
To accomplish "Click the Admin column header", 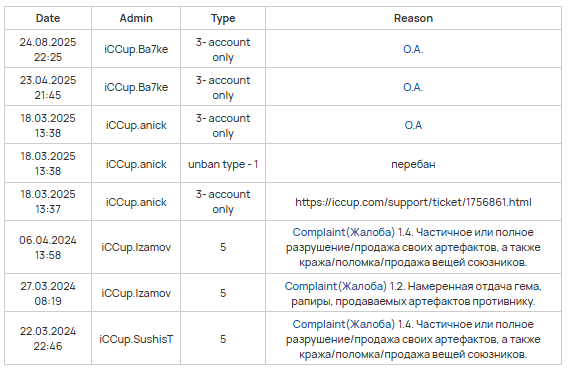I will click(x=136, y=18).
